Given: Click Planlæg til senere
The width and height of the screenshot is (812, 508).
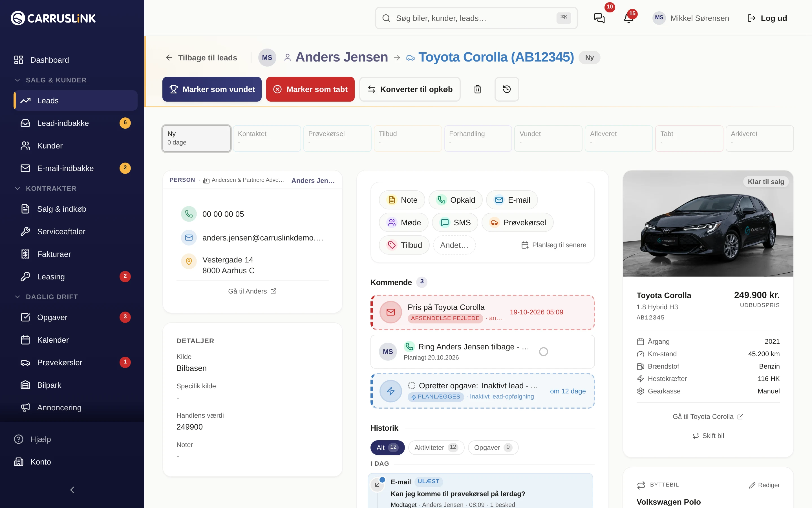Looking at the screenshot, I should tap(553, 245).
